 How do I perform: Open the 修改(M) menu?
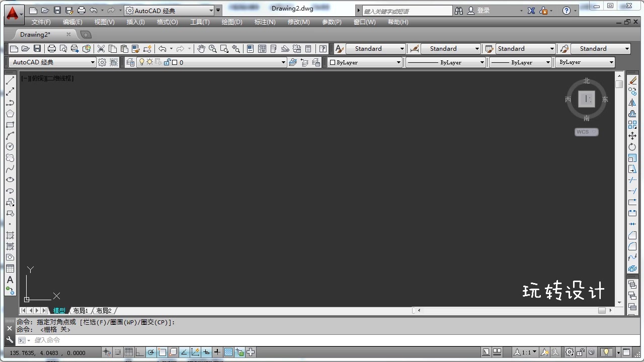(299, 22)
